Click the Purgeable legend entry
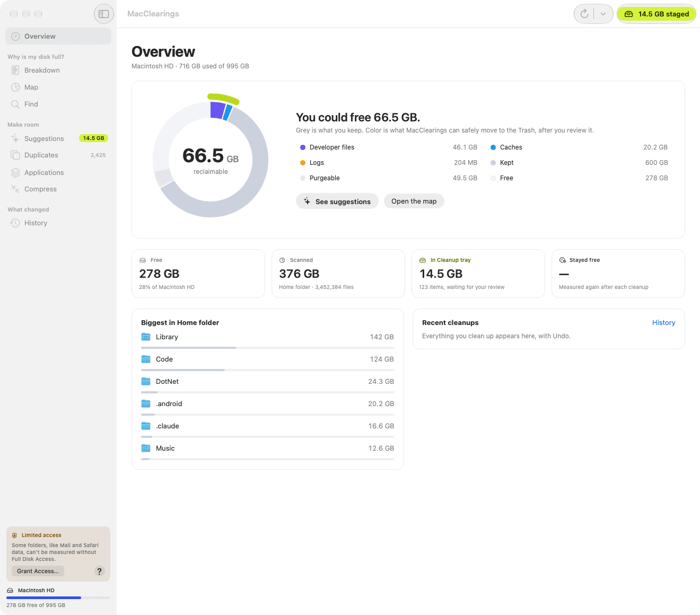This screenshot has height=615, width=700. tap(389, 178)
